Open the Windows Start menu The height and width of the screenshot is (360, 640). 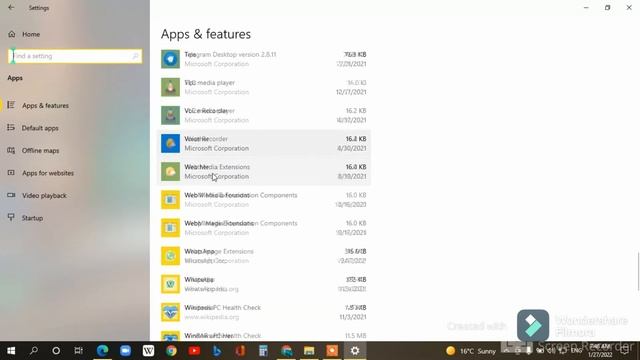point(11,351)
